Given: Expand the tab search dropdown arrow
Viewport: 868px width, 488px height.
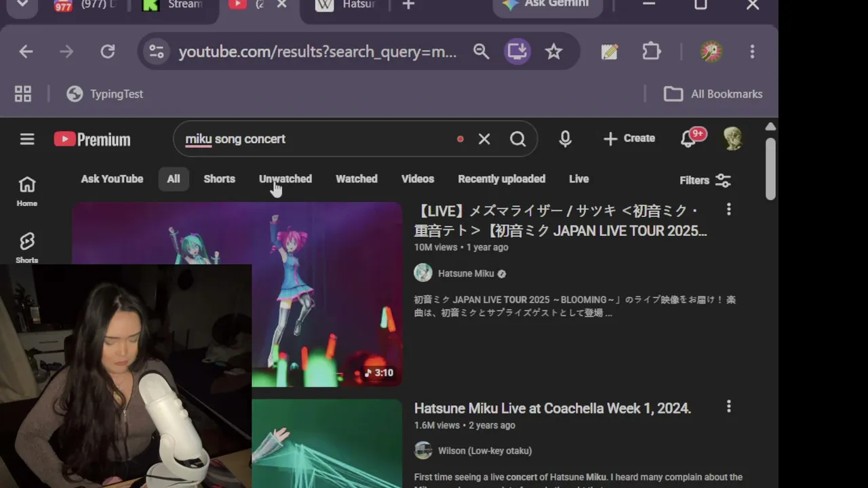Looking at the screenshot, I should (22, 5).
